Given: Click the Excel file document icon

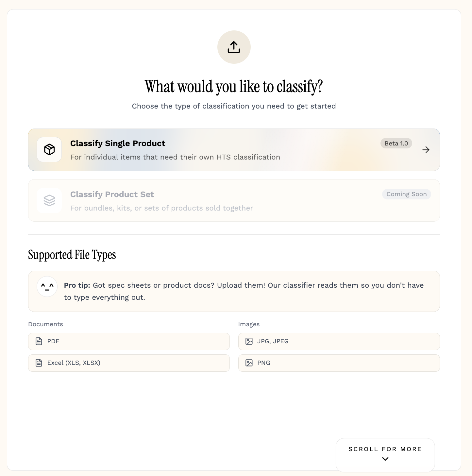Looking at the screenshot, I should click(x=39, y=363).
